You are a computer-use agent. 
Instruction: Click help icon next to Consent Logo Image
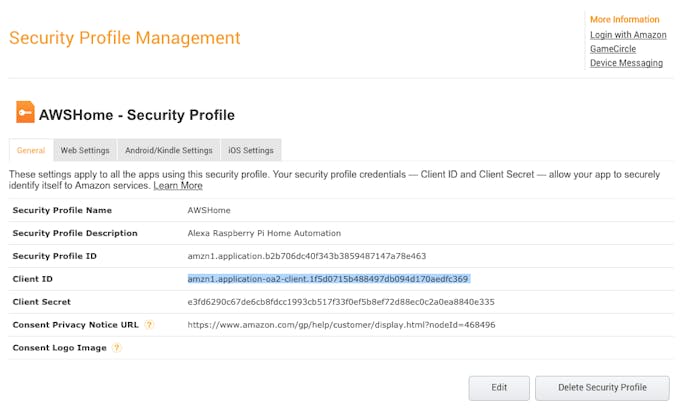coord(116,347)
